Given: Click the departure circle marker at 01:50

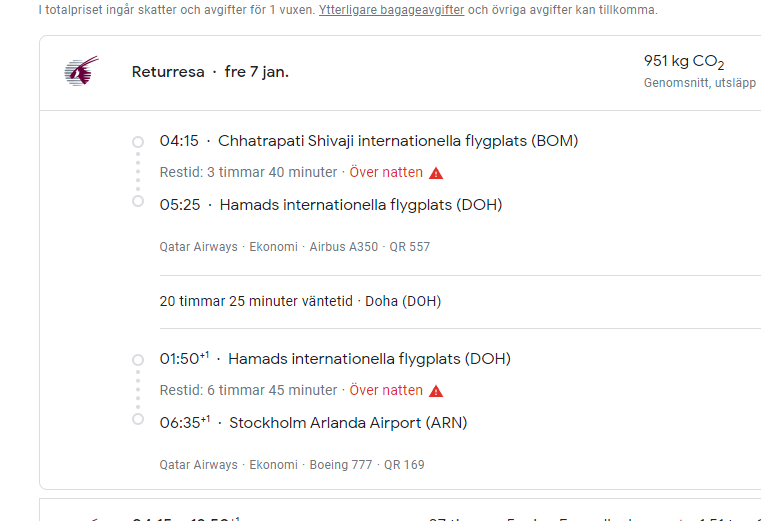Looking at the screenshot, I should pyautogui.click(x=138, y=359).
